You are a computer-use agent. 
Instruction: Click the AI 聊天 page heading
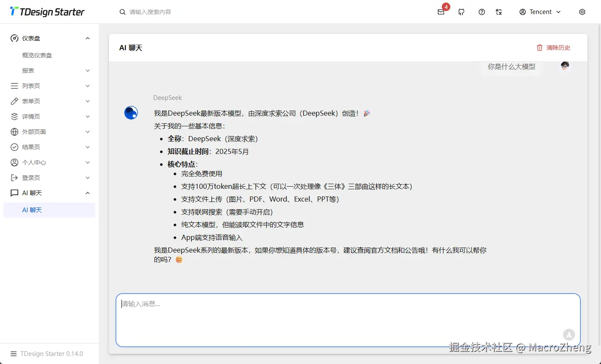pos(131,48)
